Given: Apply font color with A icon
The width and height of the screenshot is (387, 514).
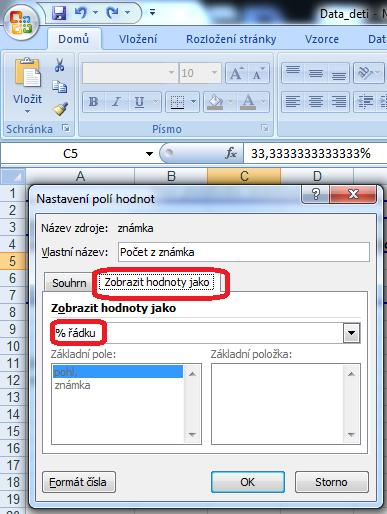Looking at the screenshot, I should click(x=248, y=102).
